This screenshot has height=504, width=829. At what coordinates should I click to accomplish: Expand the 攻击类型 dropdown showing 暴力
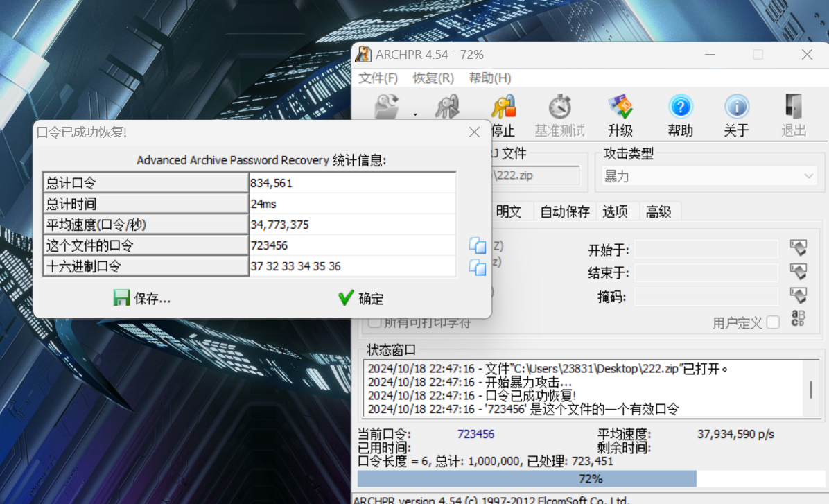(x=709, y=176)
